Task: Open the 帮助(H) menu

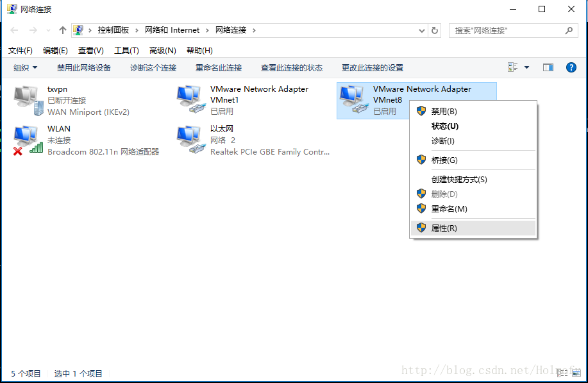Action: [199, 50]
